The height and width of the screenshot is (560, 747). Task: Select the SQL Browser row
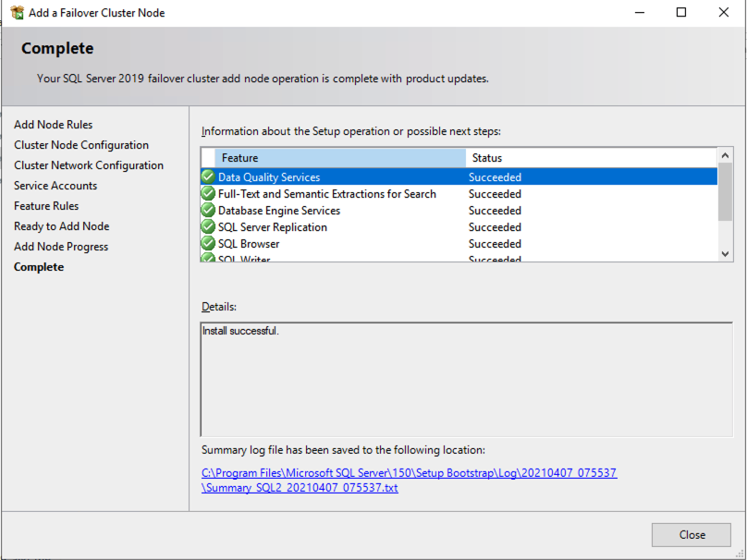coord(459,243)
